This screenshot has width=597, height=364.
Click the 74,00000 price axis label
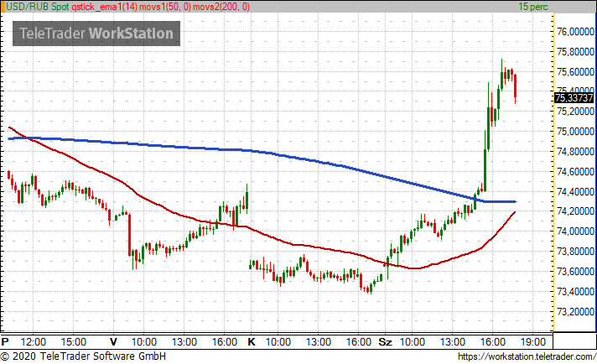(x=575, y=231)
